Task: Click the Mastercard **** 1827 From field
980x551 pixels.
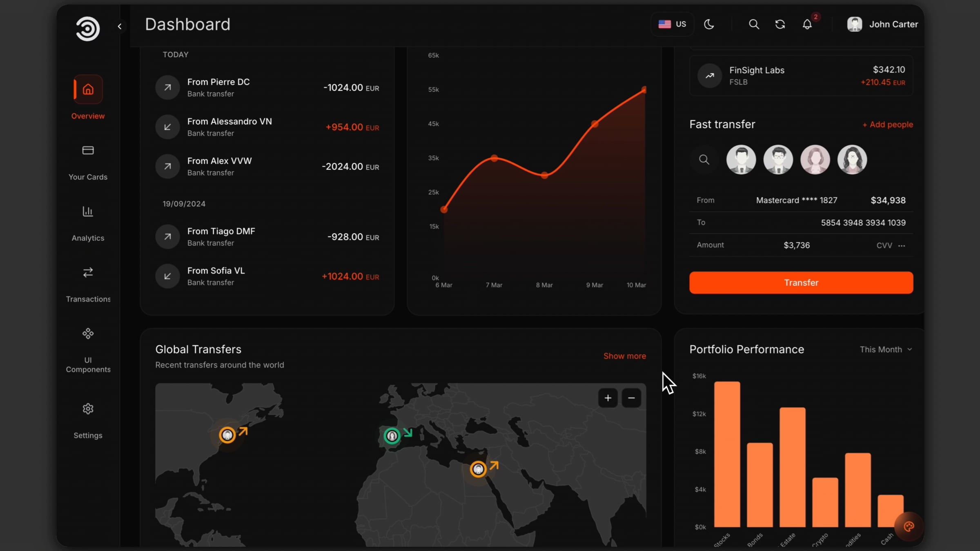Action: coord(801,200)
